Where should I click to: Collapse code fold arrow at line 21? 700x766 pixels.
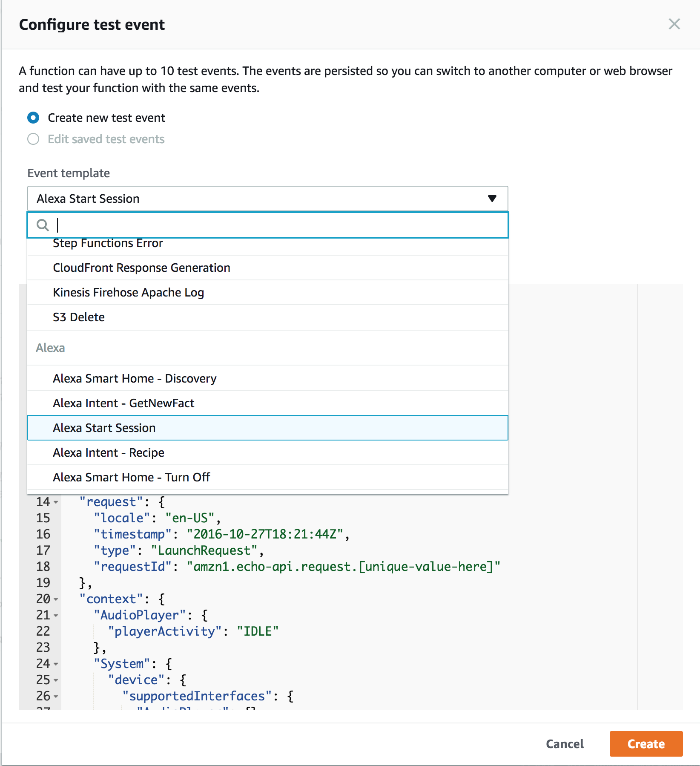point(56,616)
